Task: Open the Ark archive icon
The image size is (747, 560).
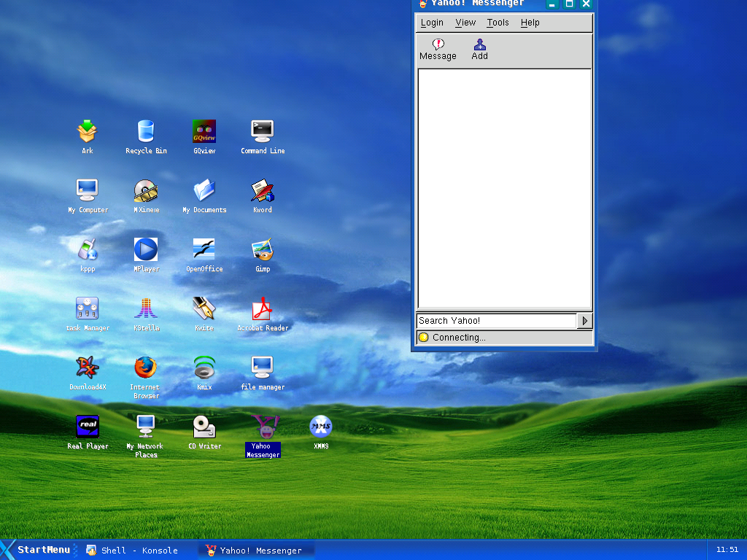Action: (x=88, y=131)
